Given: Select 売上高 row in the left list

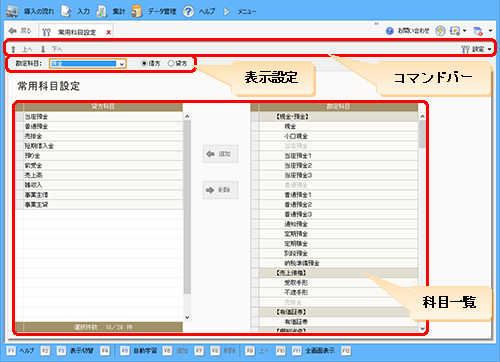Looking at the screenshot, I should click(x=103, y=175).
